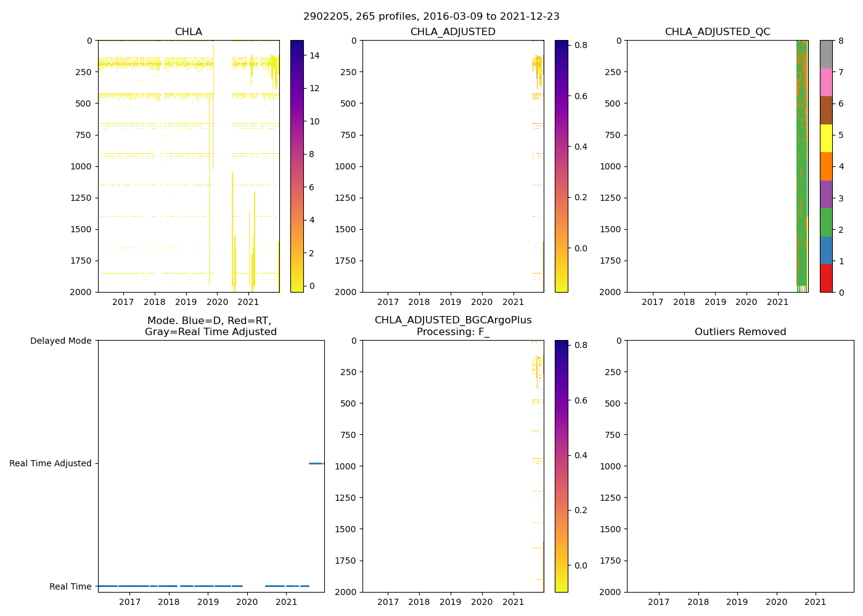863x616 pixels.
Task: Click the CHLA_ADJUSTED_QC plot title
Action: [x=717, y=32]
